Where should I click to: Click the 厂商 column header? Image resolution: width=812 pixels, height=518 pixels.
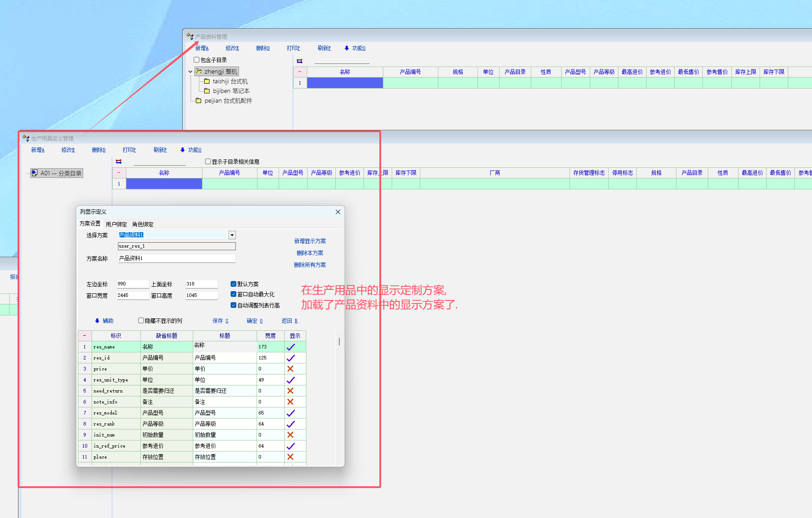[495, 173]
